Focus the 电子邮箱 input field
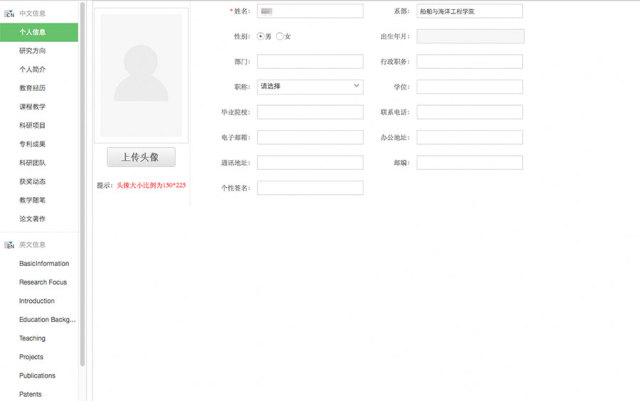This screenshot has width=640, height=401. [x=310, y=137]
